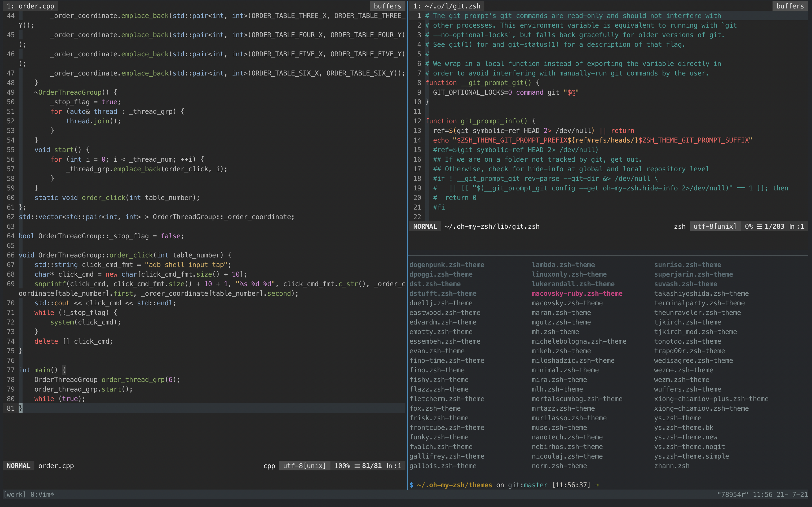Click the prompt arrow in terminal
This screenshot has height=507, width=812.
click(597, 485)
